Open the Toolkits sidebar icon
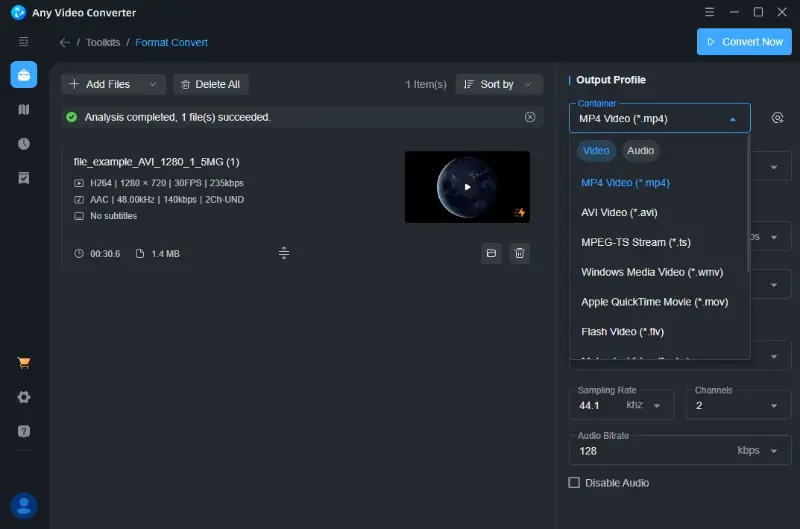Screen dimensions: 800x529 point(24,75)
